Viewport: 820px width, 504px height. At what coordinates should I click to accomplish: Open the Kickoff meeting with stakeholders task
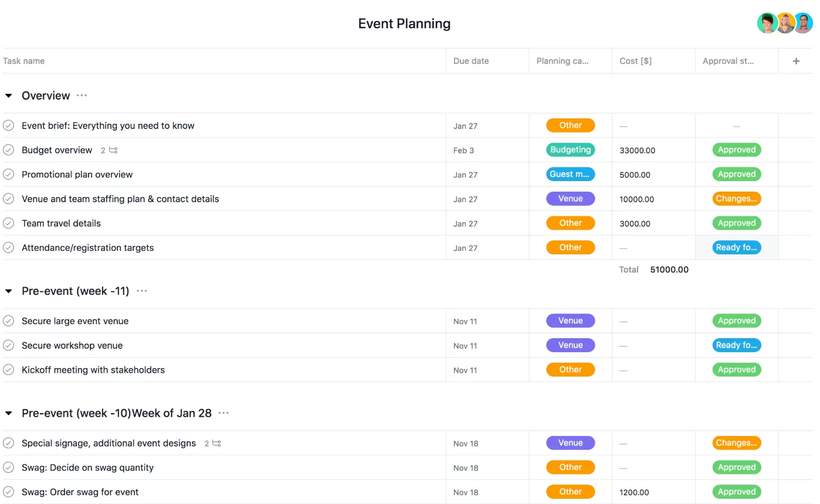[93, 370]
